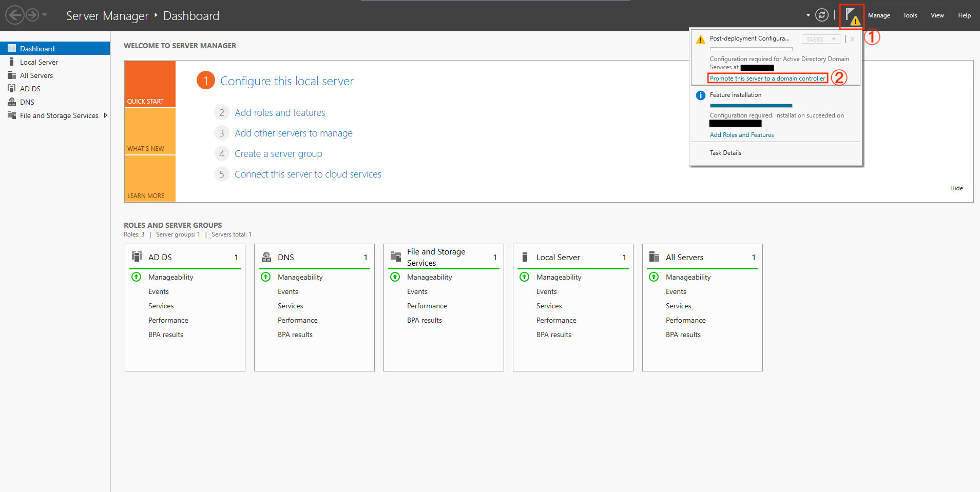Click Add other servers to manage

pyautogui.click(x=294, y=133)
